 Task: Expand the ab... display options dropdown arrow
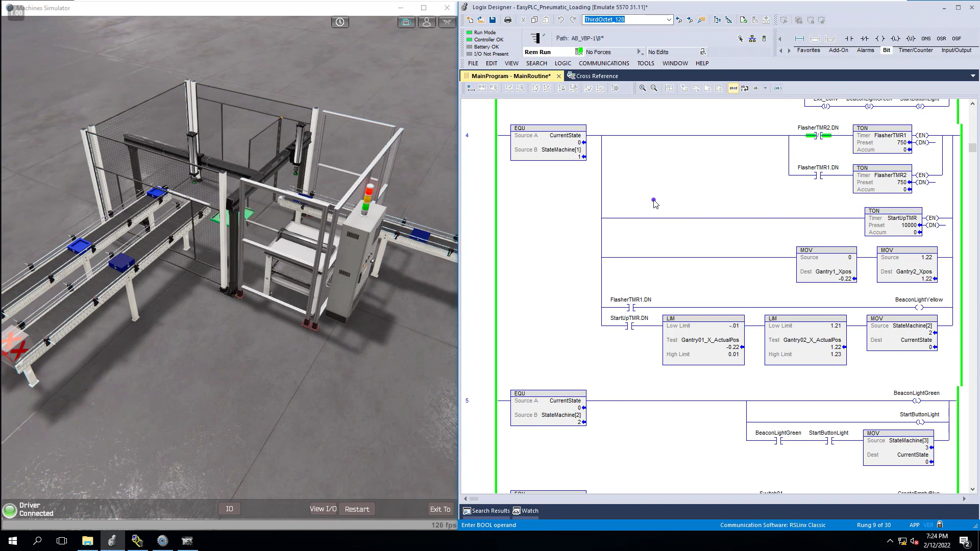765,88
